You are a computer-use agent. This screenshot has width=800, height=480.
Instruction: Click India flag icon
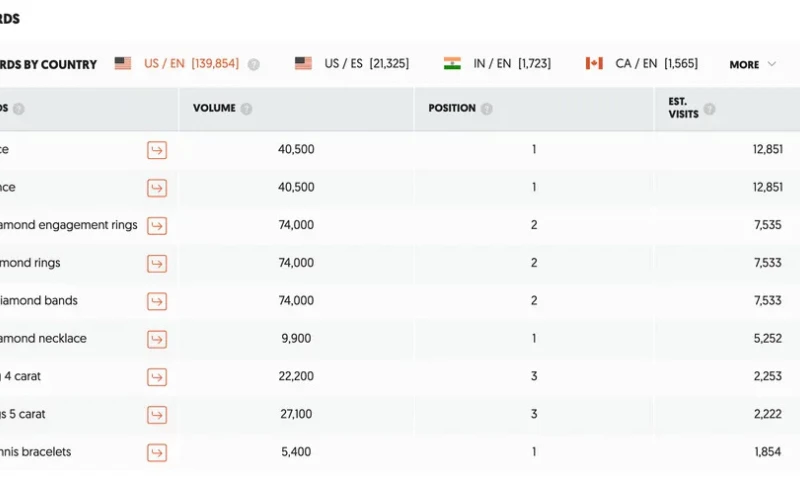[452, 63]
